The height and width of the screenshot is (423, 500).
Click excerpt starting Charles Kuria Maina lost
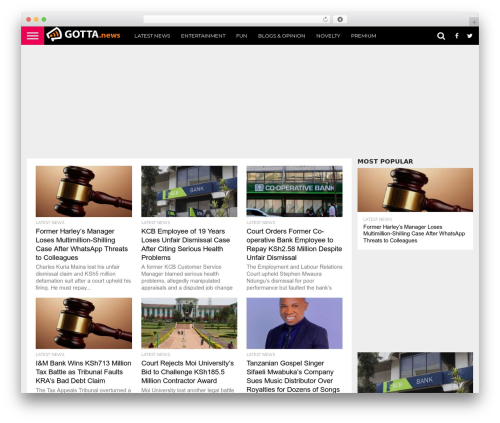(x=83, y=277)
